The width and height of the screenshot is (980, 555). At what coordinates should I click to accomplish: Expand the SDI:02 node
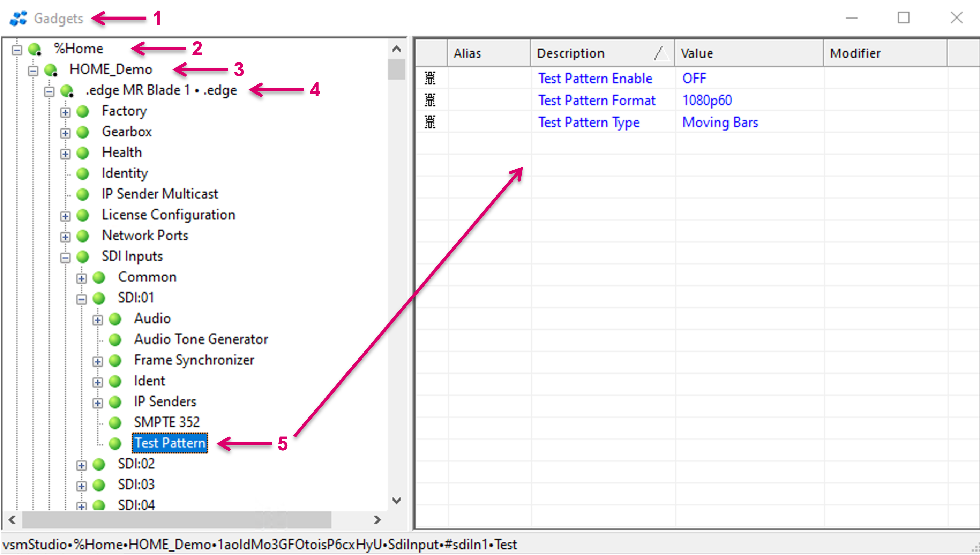pyautogui.click(x=82, y=465)
